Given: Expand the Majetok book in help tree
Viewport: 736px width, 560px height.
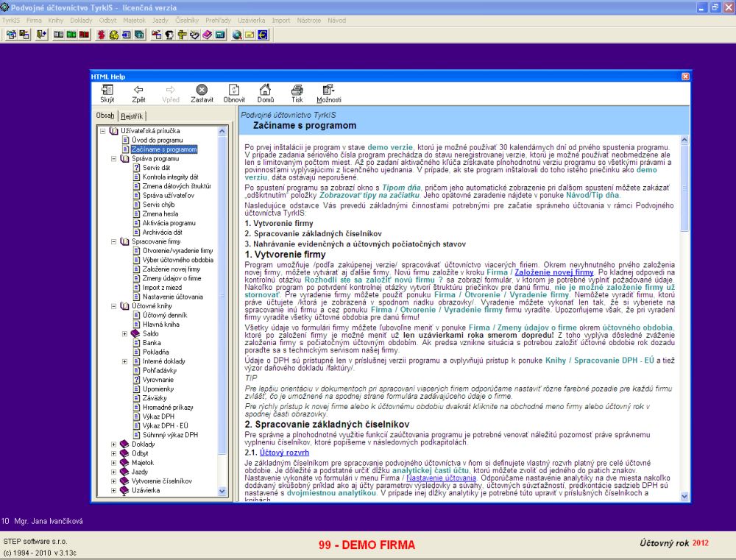Looking at the screenshot, I should [x=113, y=463].
